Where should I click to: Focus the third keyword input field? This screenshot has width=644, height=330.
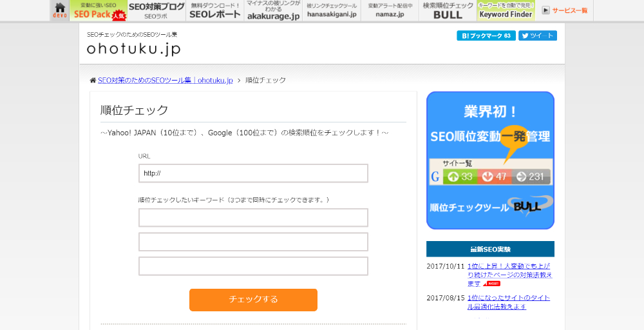point(253,266)
